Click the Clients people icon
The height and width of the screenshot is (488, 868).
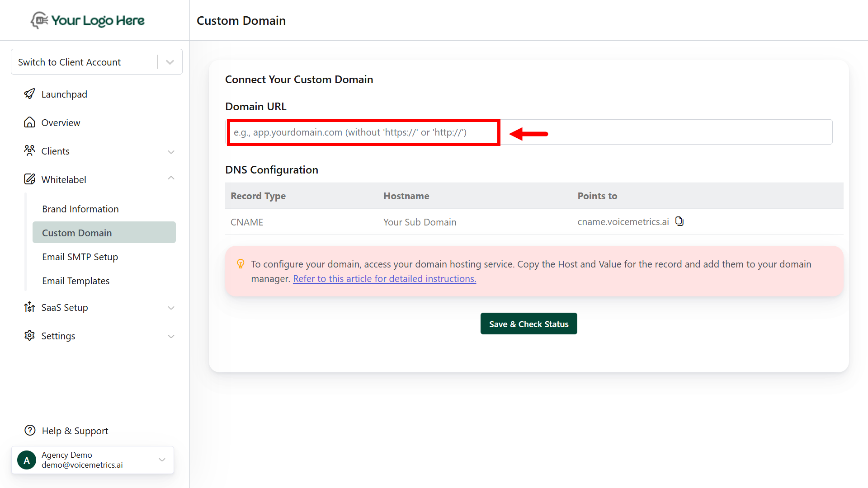click(29, 150)
